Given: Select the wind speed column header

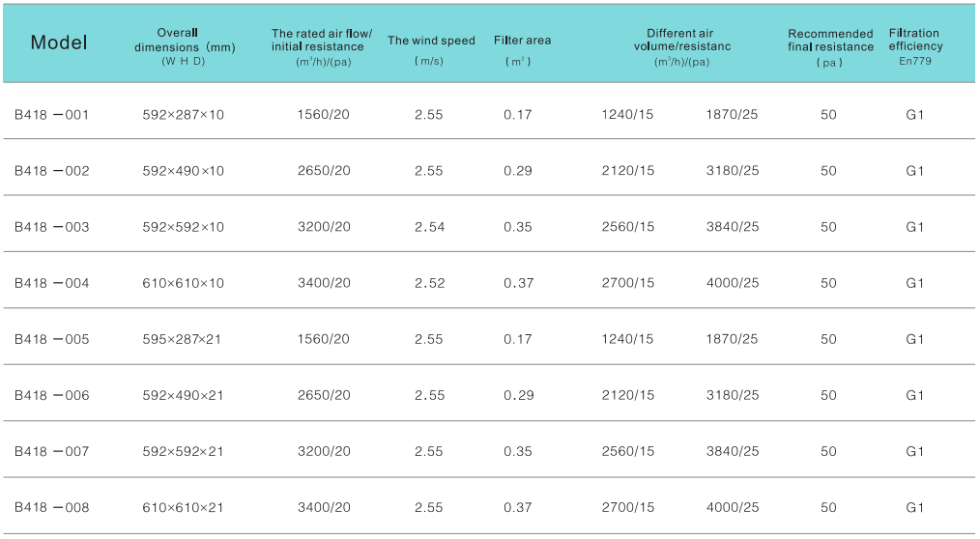Looking at the screenshot, I should coord(431,42).
